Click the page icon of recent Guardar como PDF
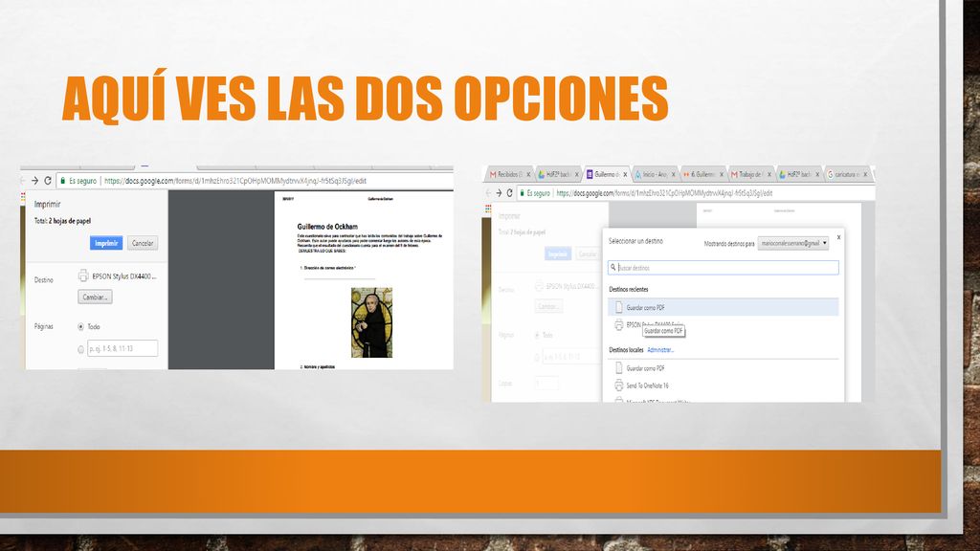Viewport: 980px width, 551px height. click(619, 307)
